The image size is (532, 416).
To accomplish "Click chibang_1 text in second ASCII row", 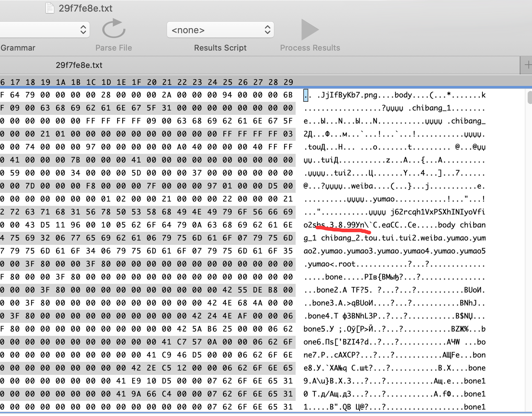I will point(432,108).
